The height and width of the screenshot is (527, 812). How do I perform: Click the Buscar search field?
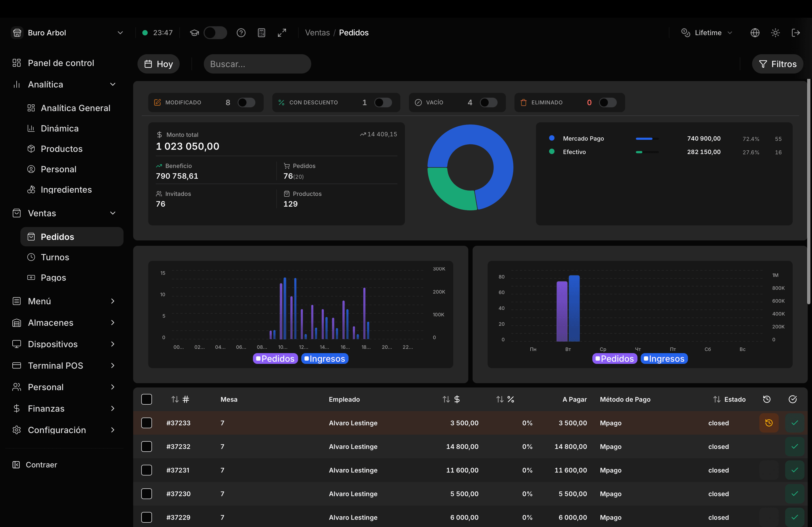(257, 64)
